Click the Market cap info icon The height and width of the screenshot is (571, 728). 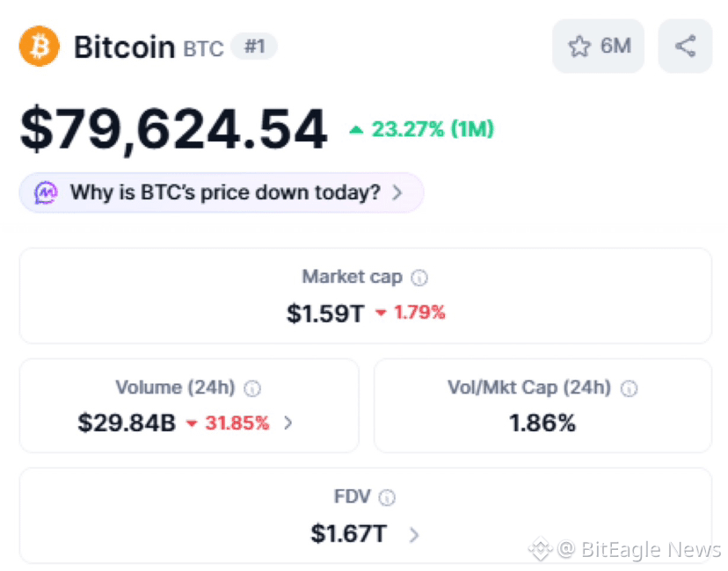click(x=419, y=278)
